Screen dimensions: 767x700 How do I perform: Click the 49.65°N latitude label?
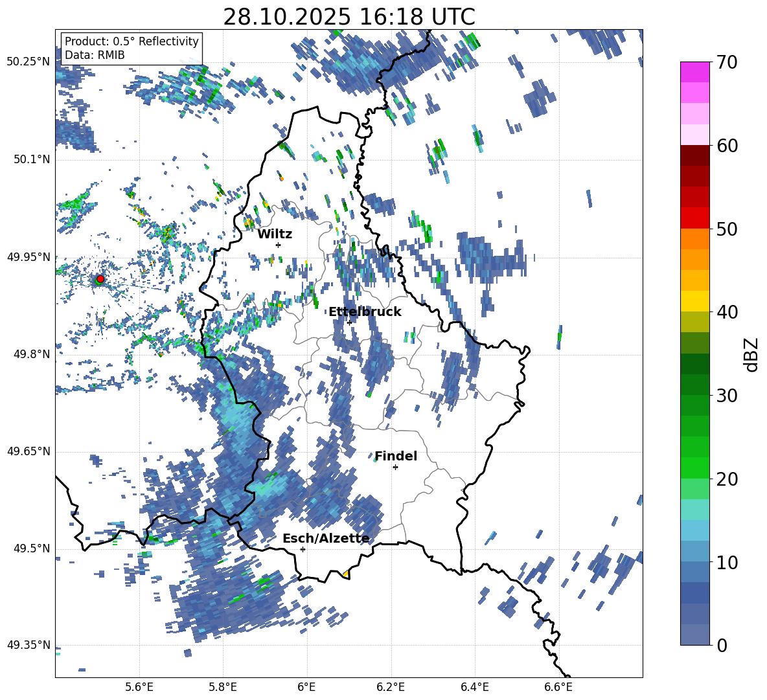(x=29, y=451)
